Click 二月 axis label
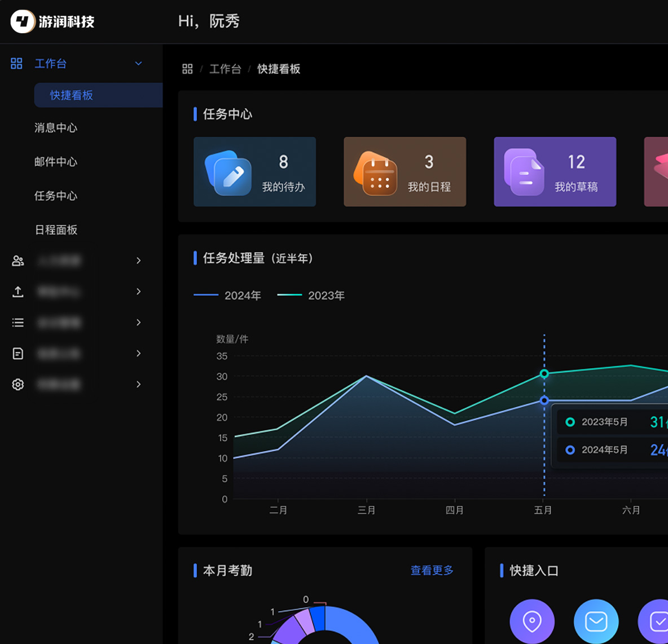 click(278, 510)
